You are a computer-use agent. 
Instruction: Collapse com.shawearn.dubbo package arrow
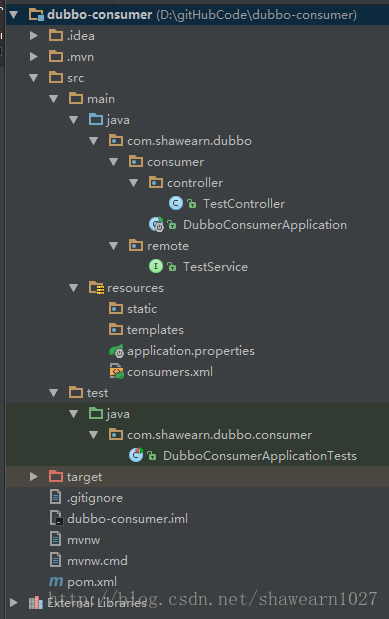coord(94,141)
